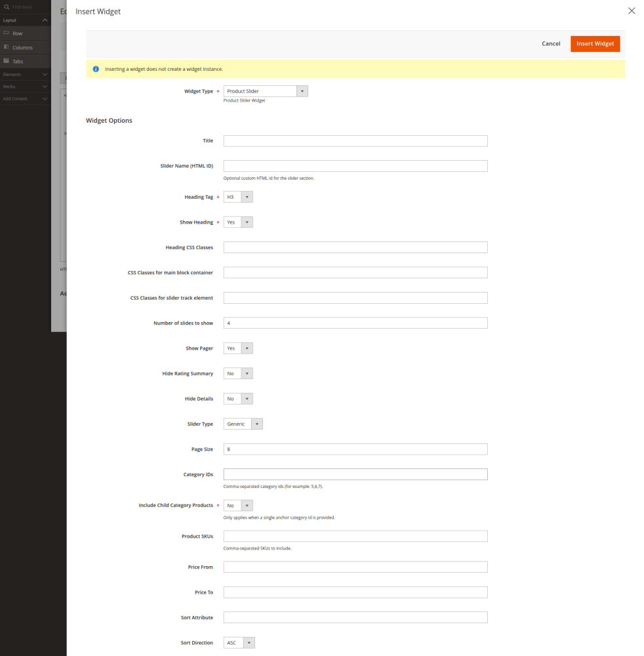Open the Show Pager dropdown

click(238, 348)
